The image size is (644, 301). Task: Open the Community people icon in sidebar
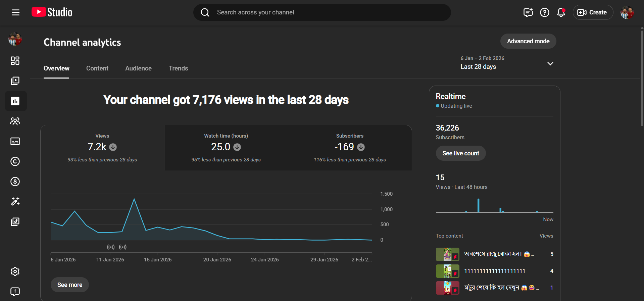(x=15, y=121)
